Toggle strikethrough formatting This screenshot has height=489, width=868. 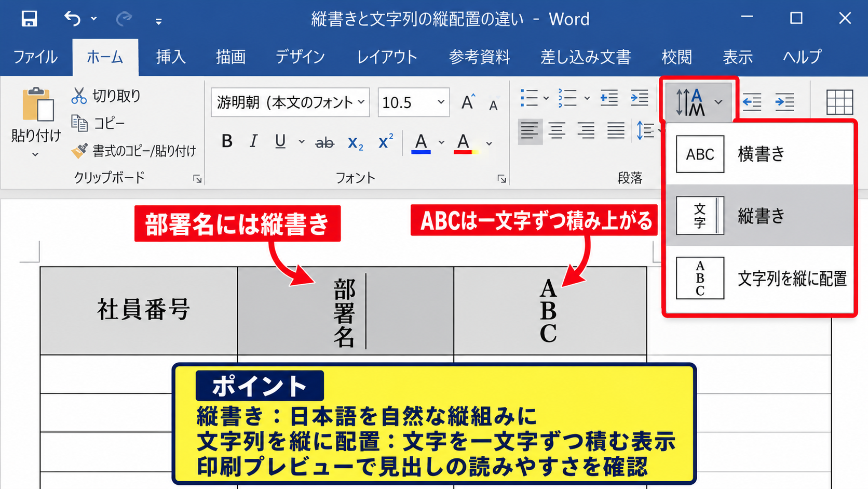(x=325, y=142)
